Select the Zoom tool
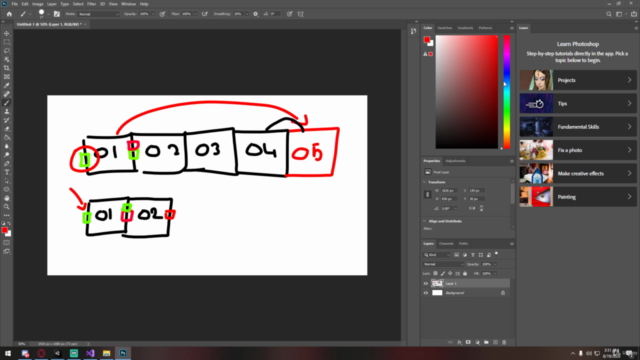640x360 pixels. (x=7, y=207)
